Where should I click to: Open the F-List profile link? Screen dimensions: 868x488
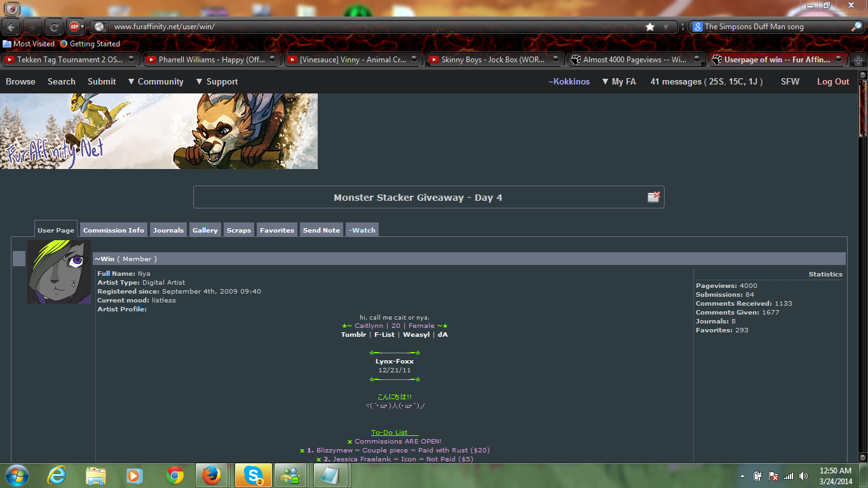pos(384,334)
